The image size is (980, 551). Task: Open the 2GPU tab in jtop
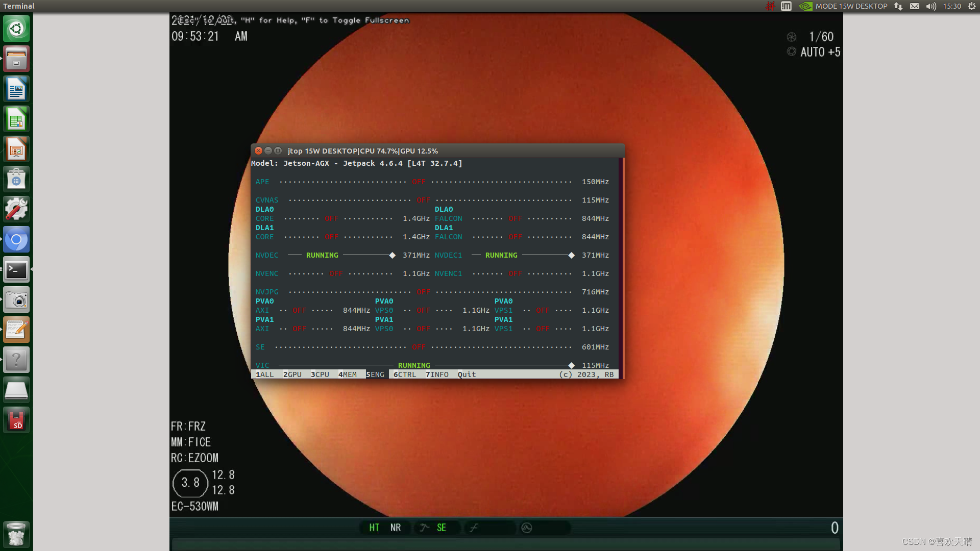tap(292, 374)
